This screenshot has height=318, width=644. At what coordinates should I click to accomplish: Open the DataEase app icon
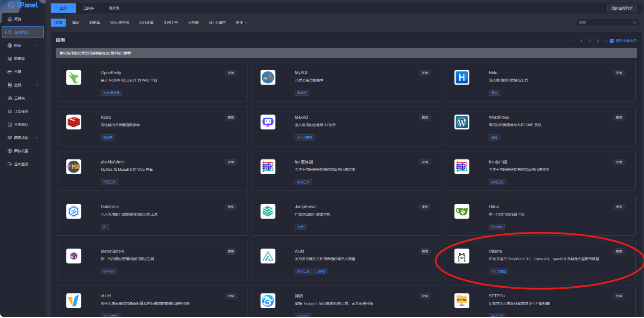coord(74,211)
